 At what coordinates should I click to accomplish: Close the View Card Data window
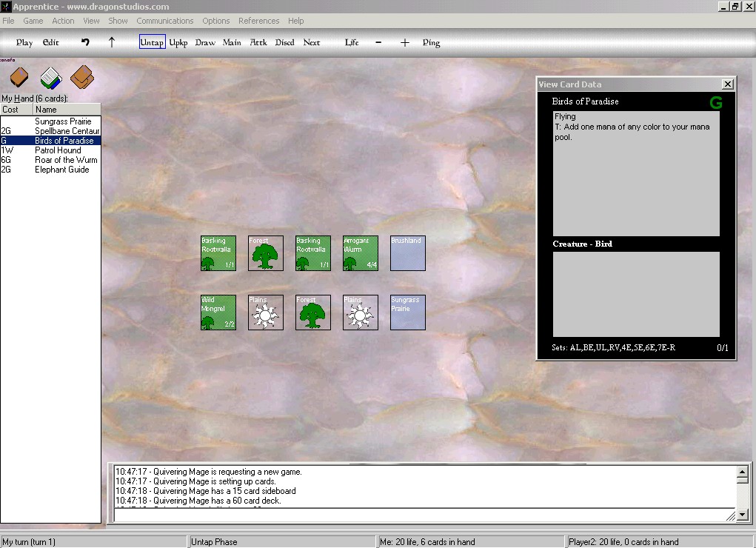point(728,84)
